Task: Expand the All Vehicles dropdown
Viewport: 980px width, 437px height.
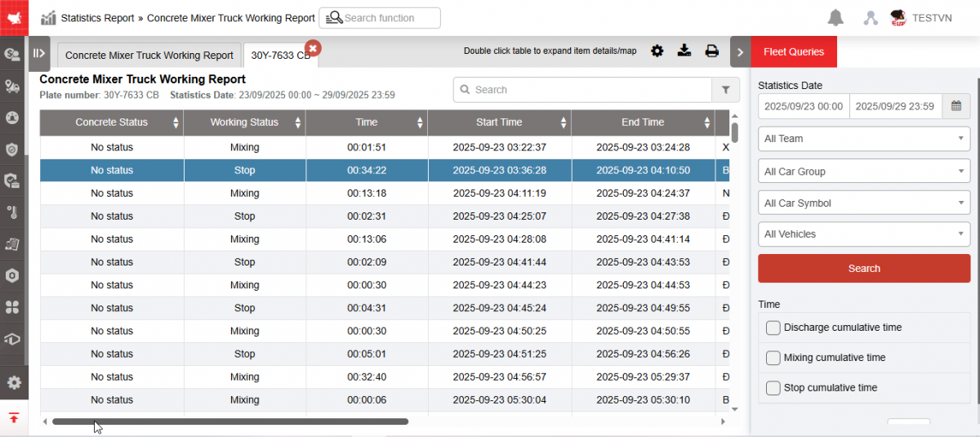Action: (x=863, y=234)
